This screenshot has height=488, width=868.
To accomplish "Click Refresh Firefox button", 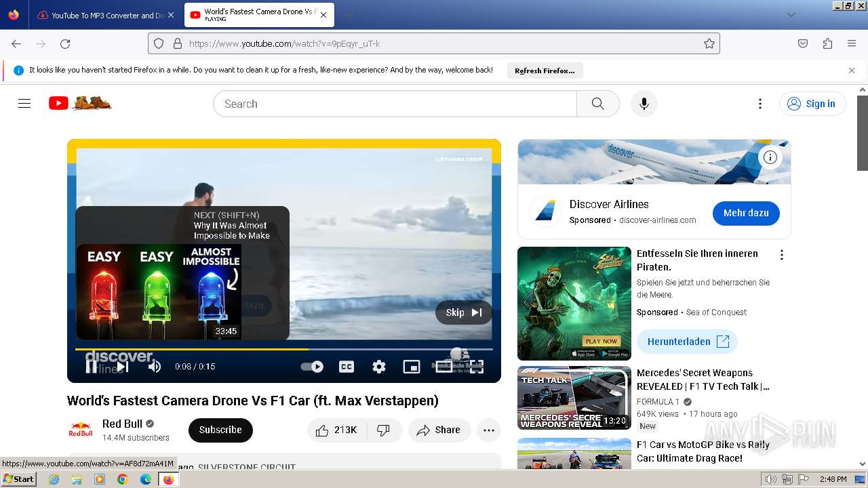I will pyautogui.click(x=545, y=70).
